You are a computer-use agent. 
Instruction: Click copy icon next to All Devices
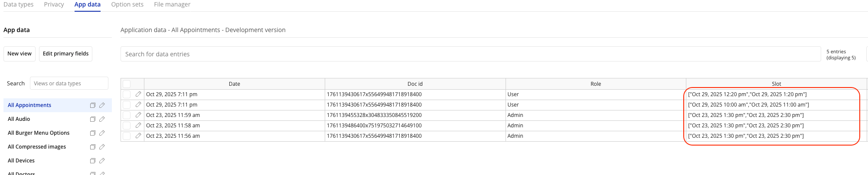pos(92,161)
